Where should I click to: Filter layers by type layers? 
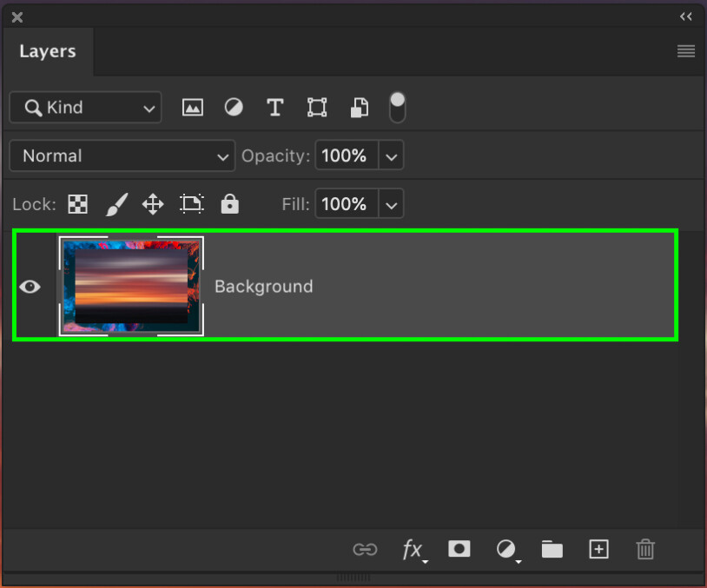pos(275,107)
